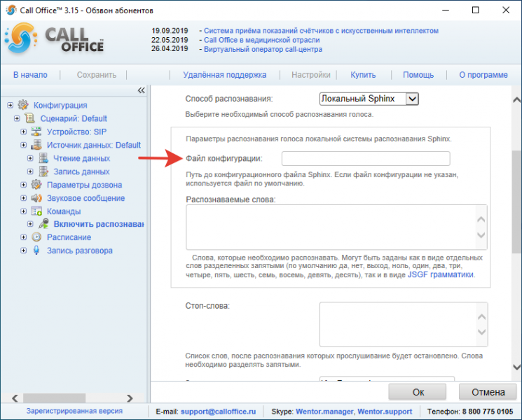This screenshot has width=522, height=420.
Task: Click the Источник данных database icon
Action: point(36,145)
